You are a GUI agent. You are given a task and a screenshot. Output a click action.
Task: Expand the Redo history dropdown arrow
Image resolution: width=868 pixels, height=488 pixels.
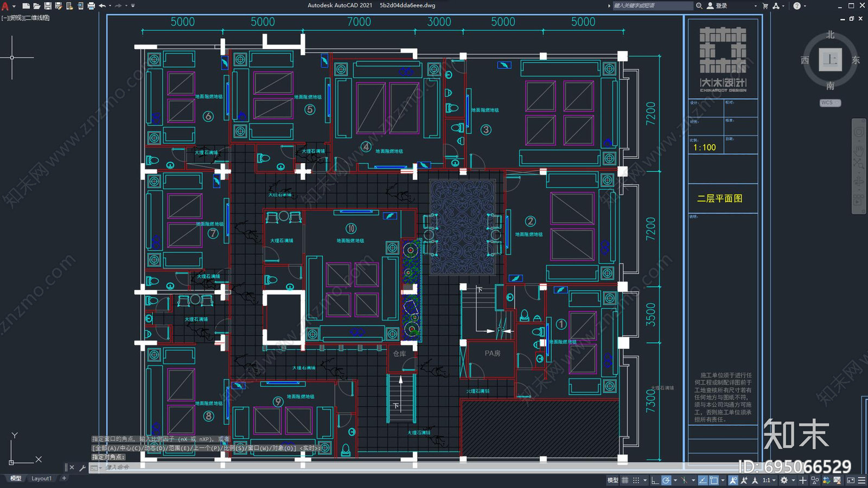pos(126,6)
